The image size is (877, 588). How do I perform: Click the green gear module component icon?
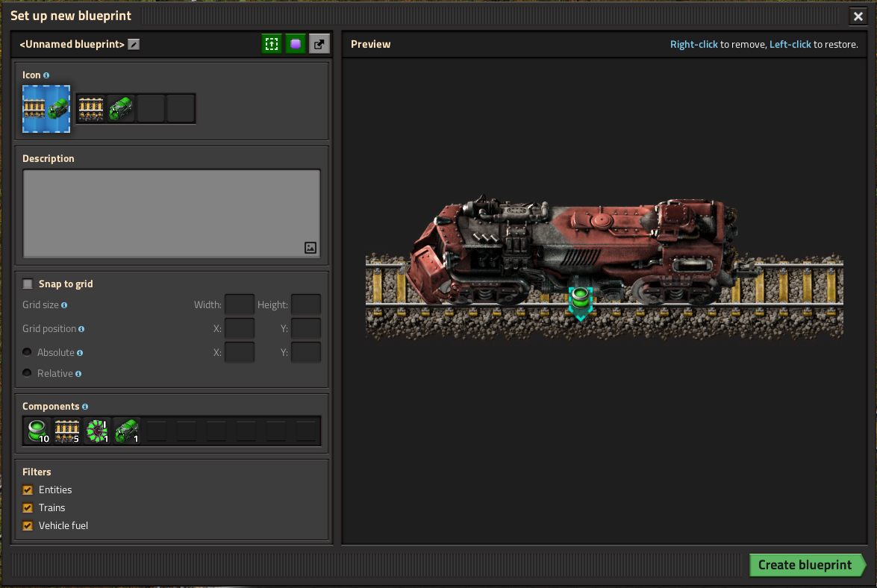(x=97, y=431)
